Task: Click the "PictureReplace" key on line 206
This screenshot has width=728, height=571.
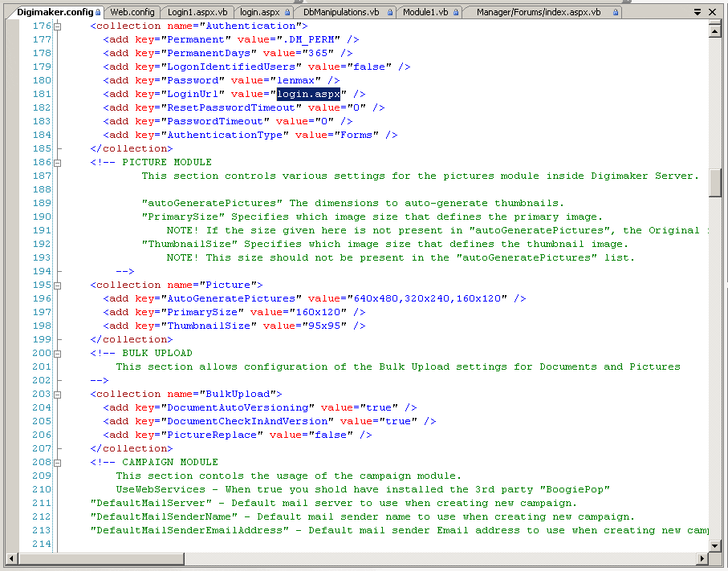Action: click(212, 435)
